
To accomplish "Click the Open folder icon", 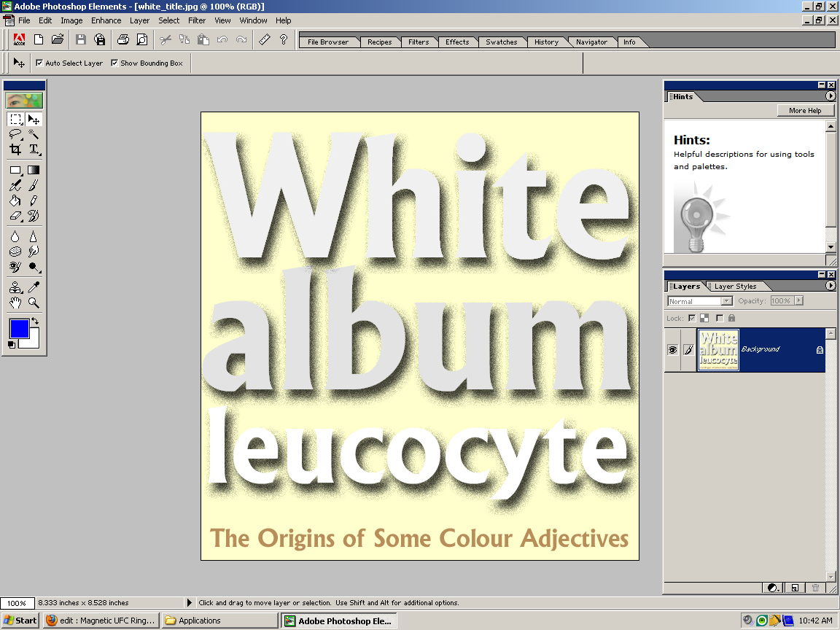I will (x=58, y=39).
